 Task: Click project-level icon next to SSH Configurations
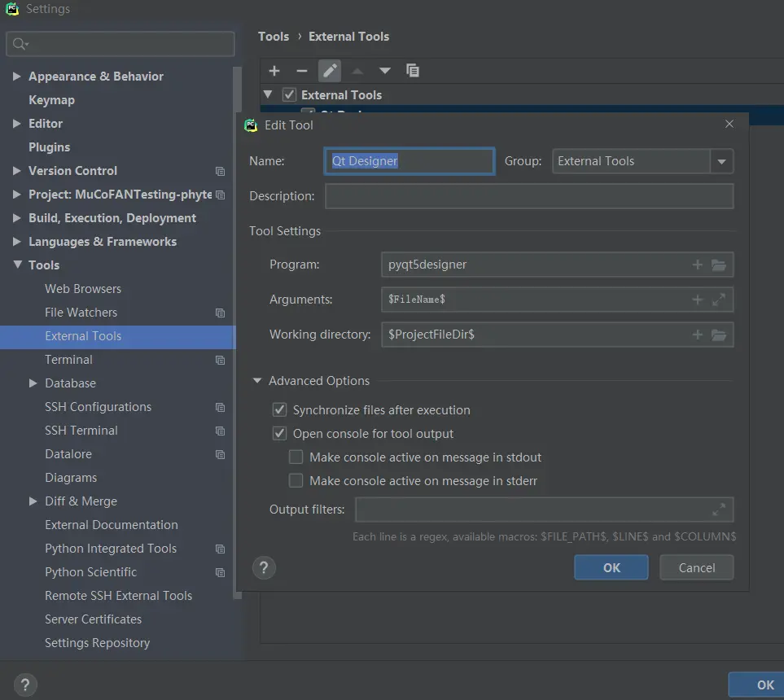[220, 407]
